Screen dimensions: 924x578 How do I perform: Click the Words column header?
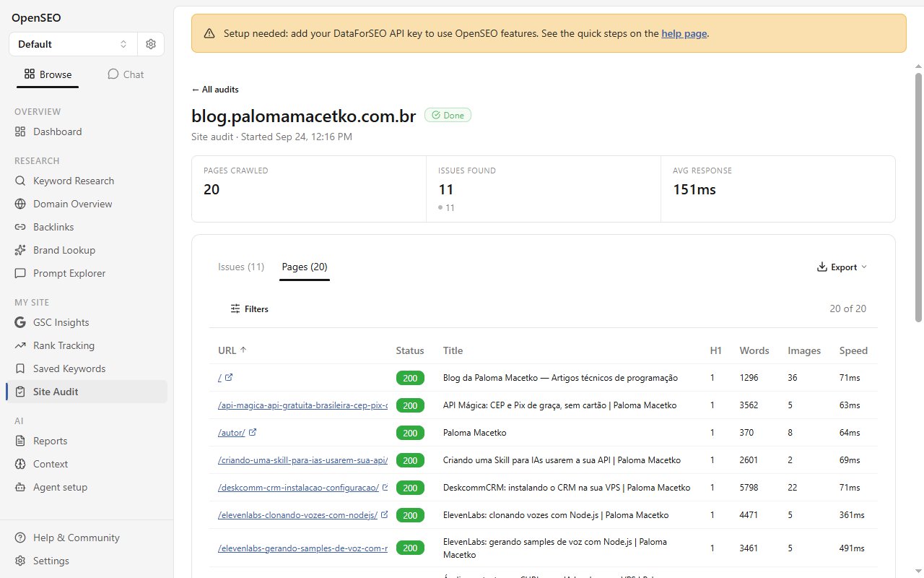point(754,350)
